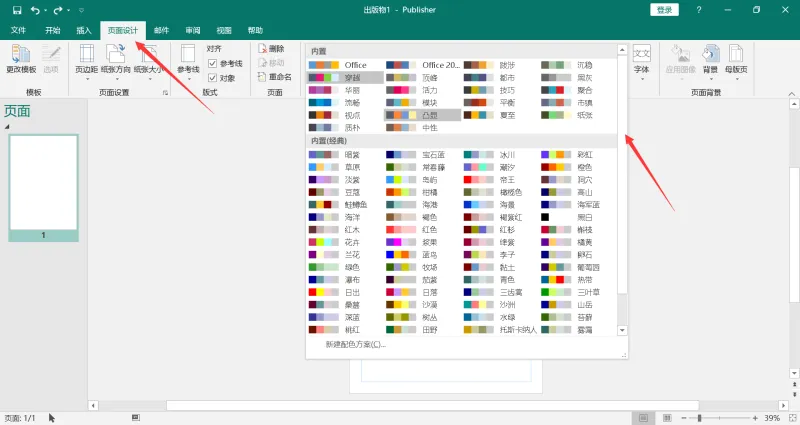This screenshot has height=425, width=800.
Task: Select the Office color scheme
Action: tap(344, 65)
